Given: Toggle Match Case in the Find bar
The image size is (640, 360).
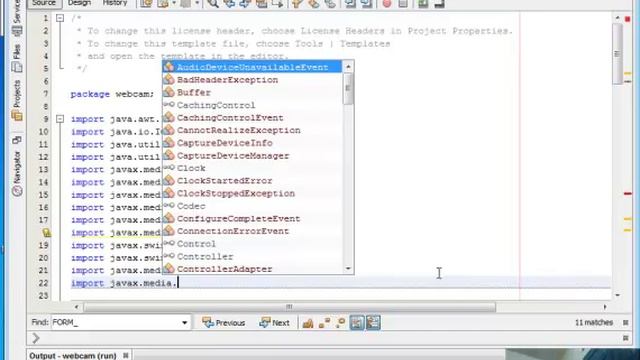Looking at the screenshot, I should [x=308, y=323].
